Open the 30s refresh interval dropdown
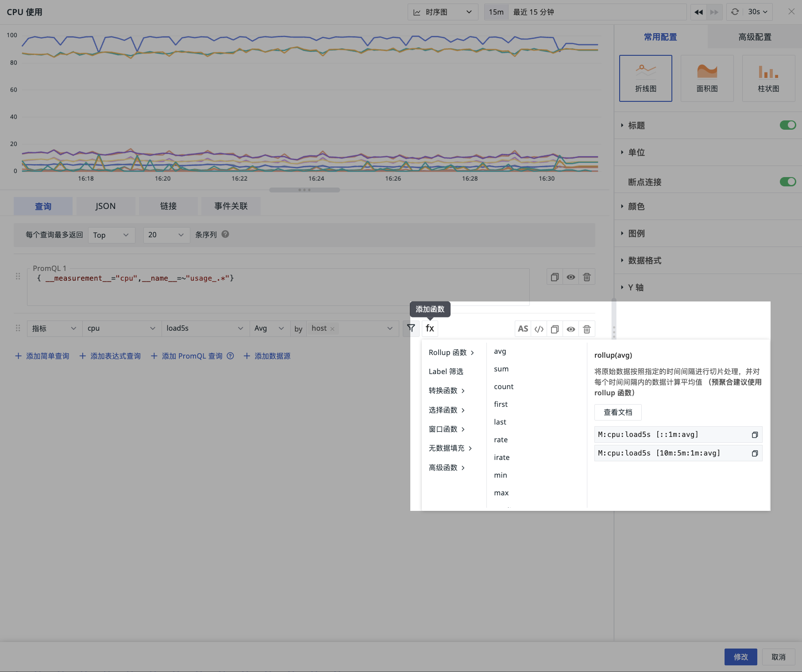Viewport: 802px width, 672px height. (x=757, y=12)
